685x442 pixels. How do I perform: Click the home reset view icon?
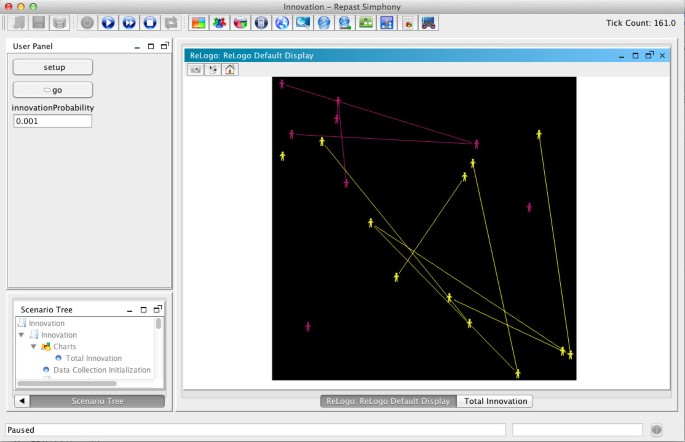pos(230,70)
